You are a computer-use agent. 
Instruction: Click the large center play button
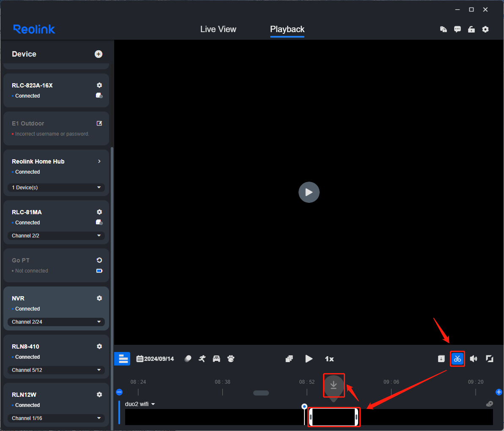pos(309,192)
